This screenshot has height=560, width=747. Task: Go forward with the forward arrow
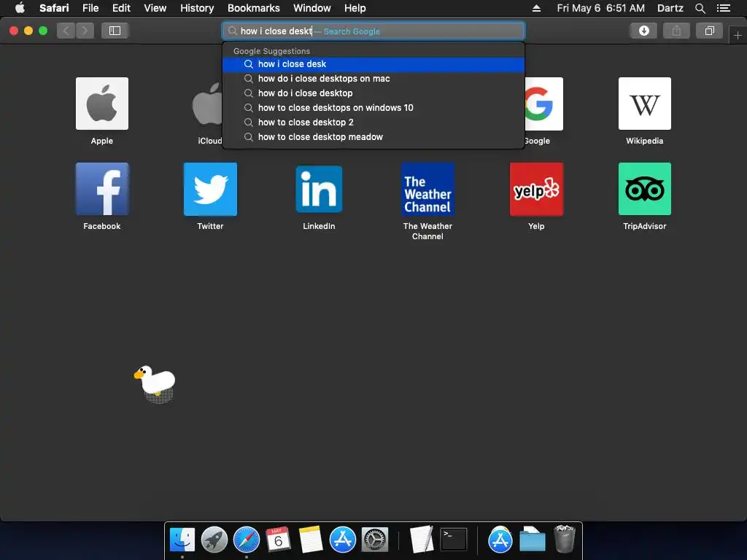85,31
